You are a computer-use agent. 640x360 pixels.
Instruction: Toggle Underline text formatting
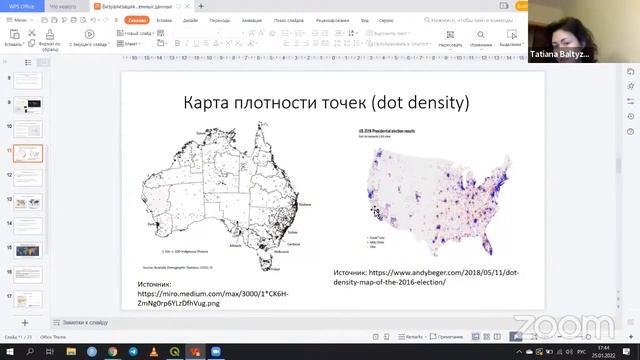(x=196, y=43)
